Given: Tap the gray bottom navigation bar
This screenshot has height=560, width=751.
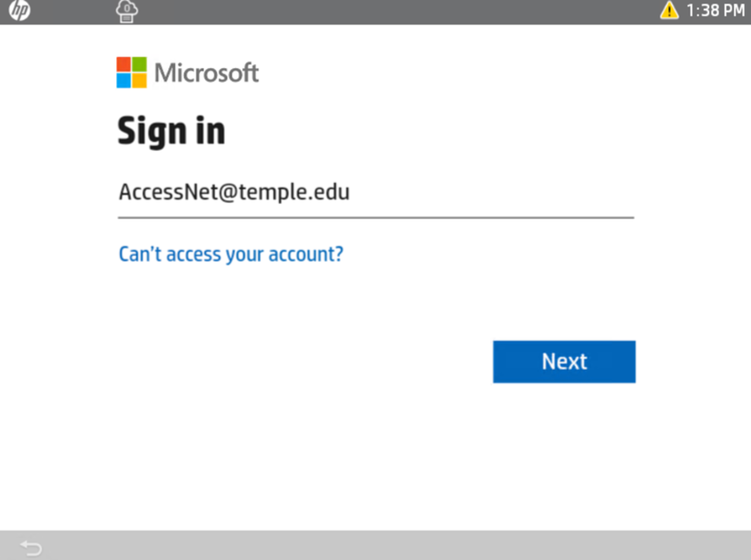Looking at the screenshot, I should coord(375,545).
